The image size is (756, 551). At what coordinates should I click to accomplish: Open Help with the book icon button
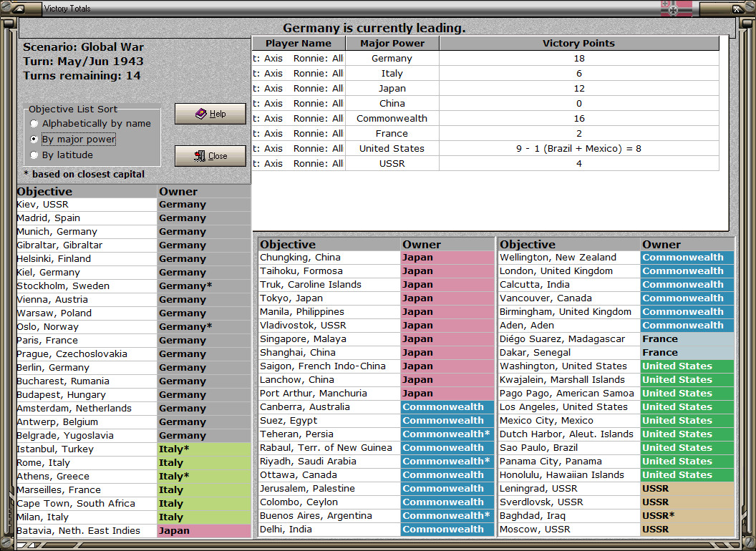[x=210, y=114]
